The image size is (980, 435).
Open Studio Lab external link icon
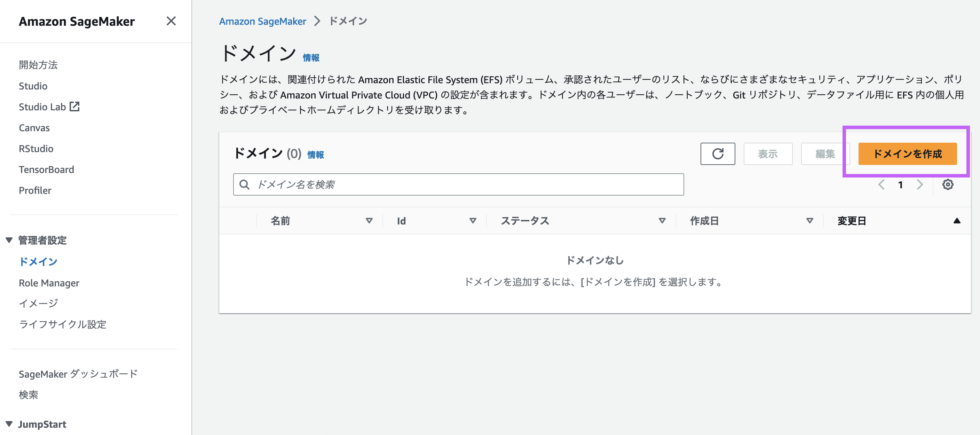(x=74, y=106)
